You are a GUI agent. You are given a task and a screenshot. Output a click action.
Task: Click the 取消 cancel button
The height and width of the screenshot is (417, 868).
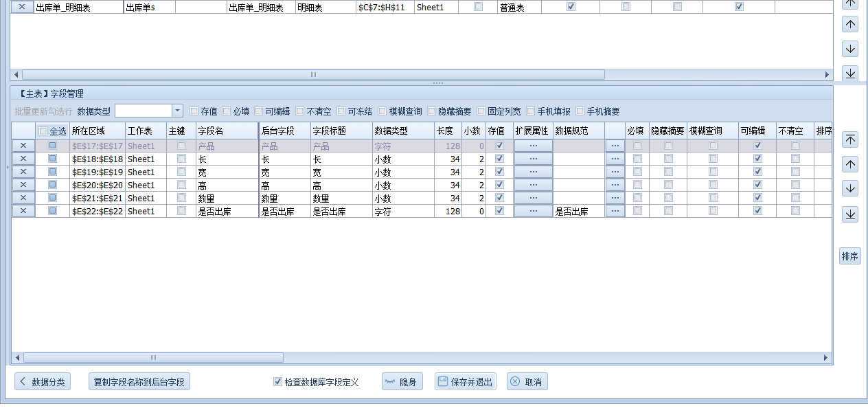click(527, 382)
